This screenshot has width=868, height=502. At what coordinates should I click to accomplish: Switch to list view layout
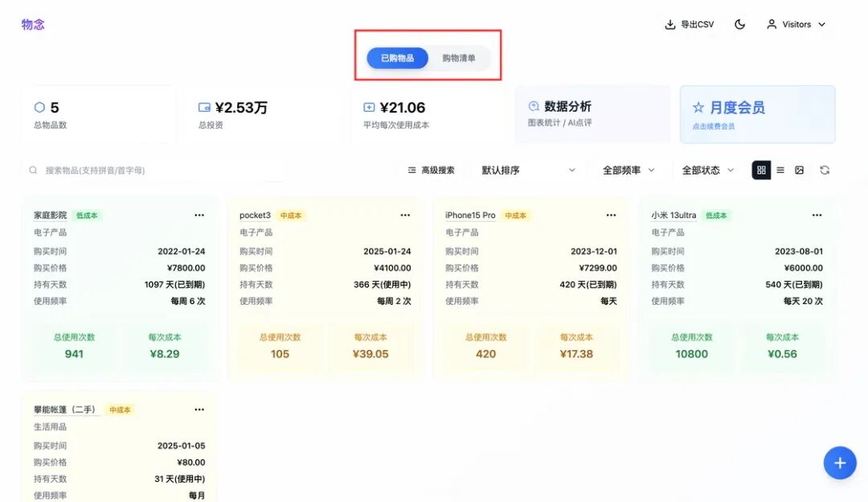(x=780, y=170)
